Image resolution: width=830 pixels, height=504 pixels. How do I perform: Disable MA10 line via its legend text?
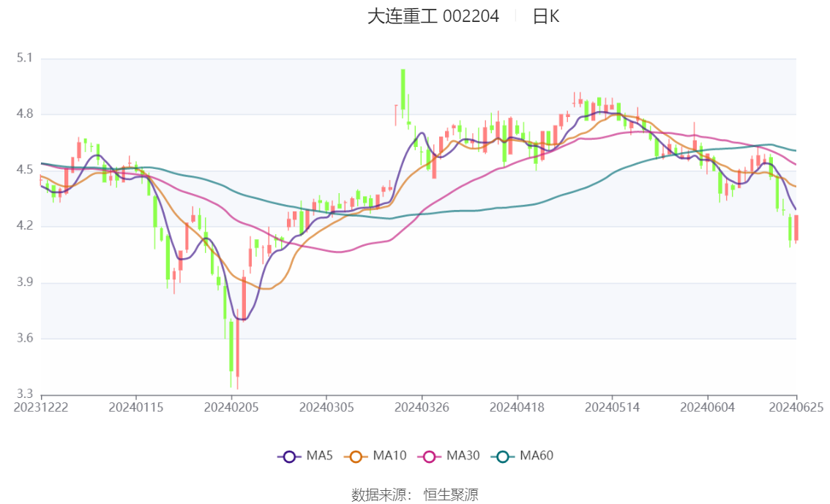[x=389, y=456]
